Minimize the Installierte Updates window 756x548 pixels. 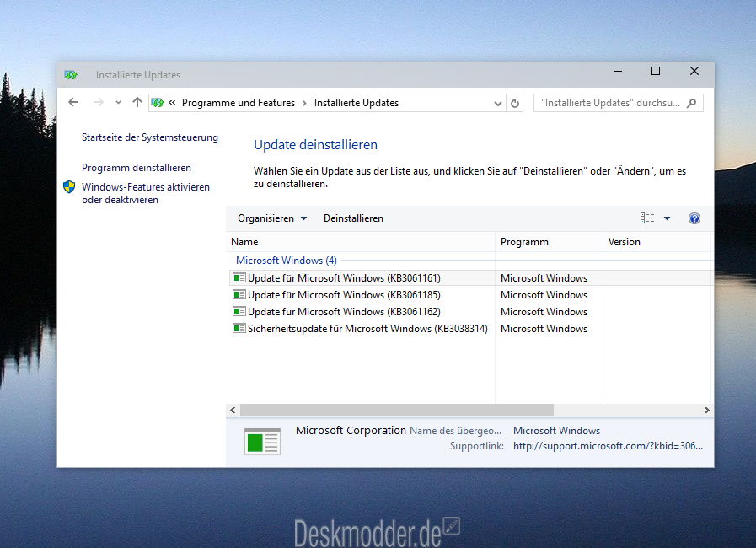(x=618, y=72)
